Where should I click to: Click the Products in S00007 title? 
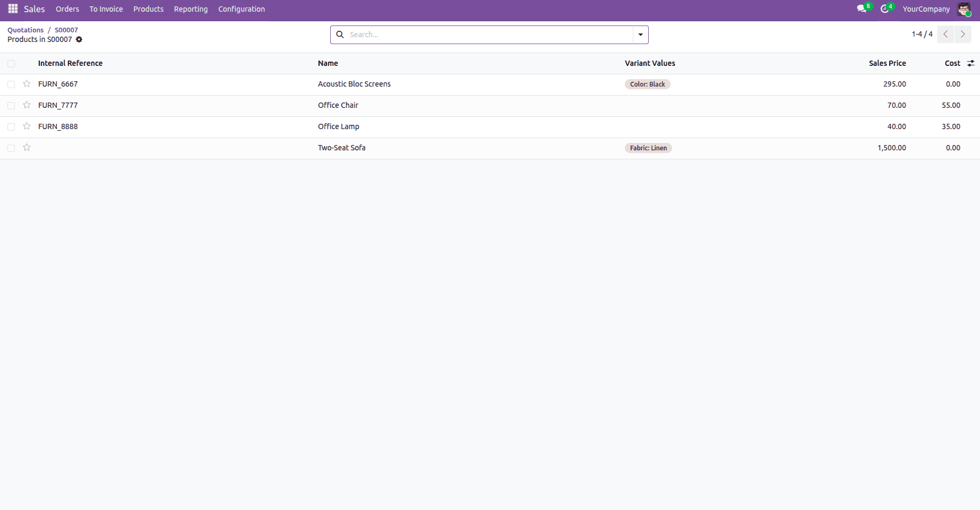(x=40, y=39)
